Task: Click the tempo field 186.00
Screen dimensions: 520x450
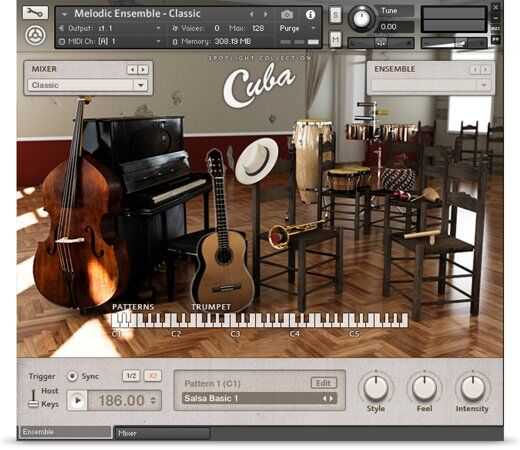Action: click(121, 400)
